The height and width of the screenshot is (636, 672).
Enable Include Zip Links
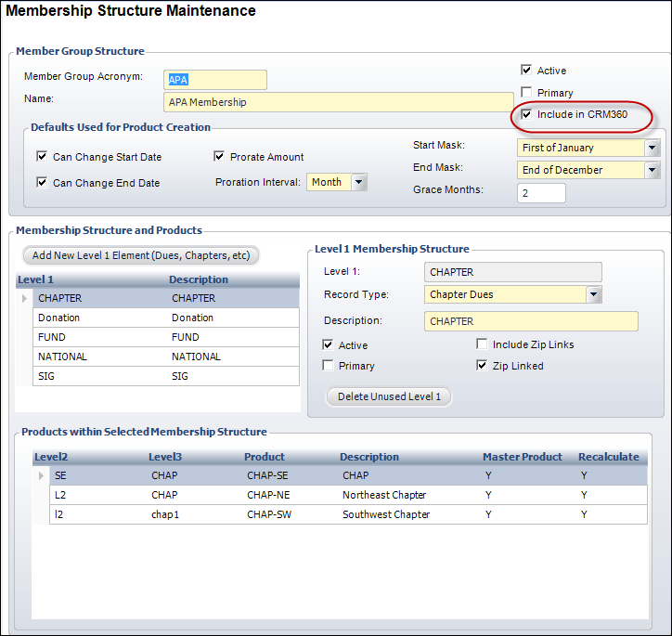[482, 344]
